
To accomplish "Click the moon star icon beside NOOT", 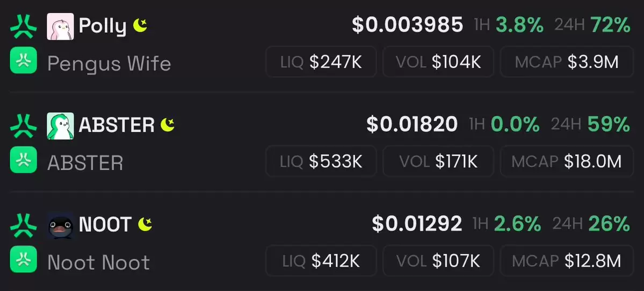I will 145,224.
